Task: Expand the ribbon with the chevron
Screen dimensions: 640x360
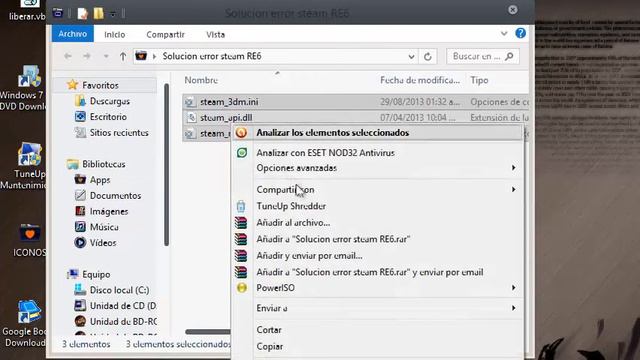Action: 504,33
